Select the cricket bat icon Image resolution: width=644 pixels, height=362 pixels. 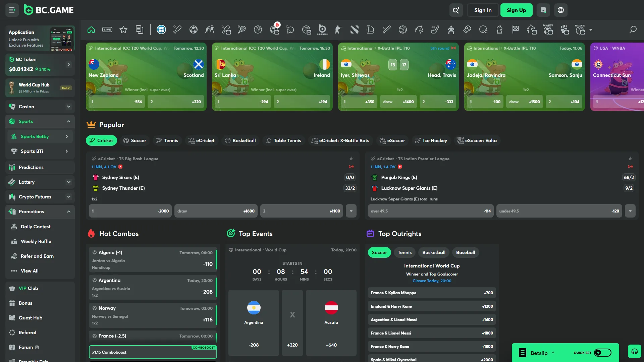pos(177,29)
